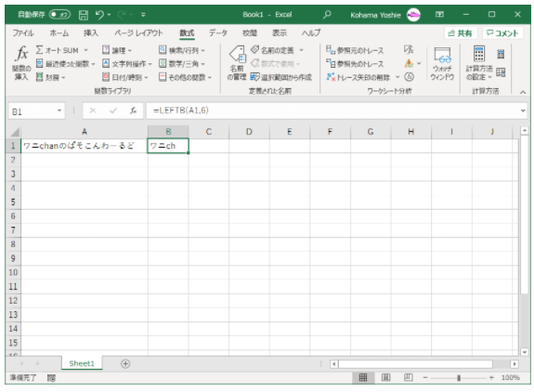Viewport: 534px width, 392px height.
Task: Add a new sheet with the plus button
Action: click(125, 364)
